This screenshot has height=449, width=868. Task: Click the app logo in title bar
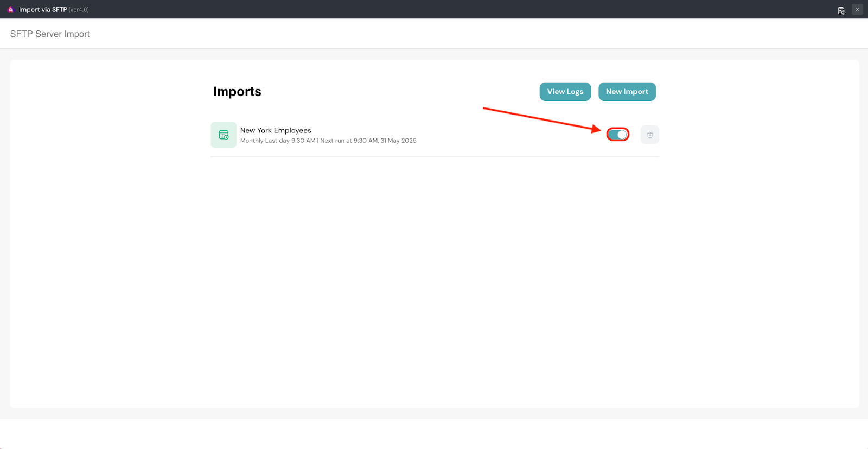pyautogui.click(x=10, y=9)
